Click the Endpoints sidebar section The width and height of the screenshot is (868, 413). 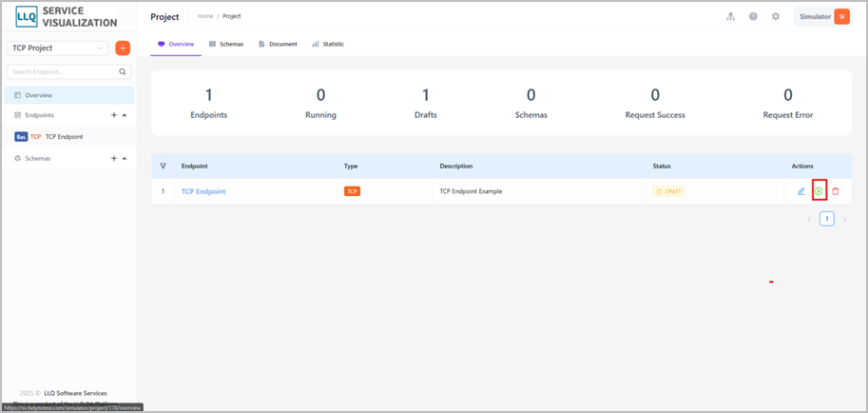point(39,115)
